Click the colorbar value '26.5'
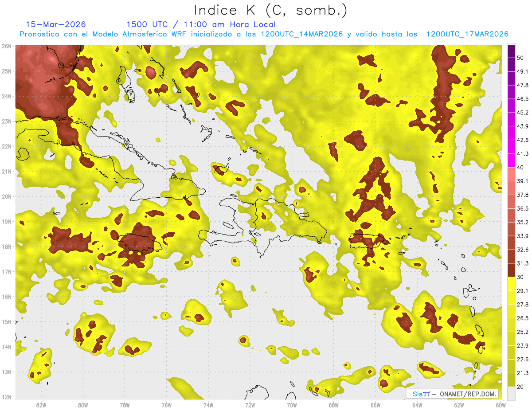Viewport: 532px width, 411px height. click(x=523, y=318)
